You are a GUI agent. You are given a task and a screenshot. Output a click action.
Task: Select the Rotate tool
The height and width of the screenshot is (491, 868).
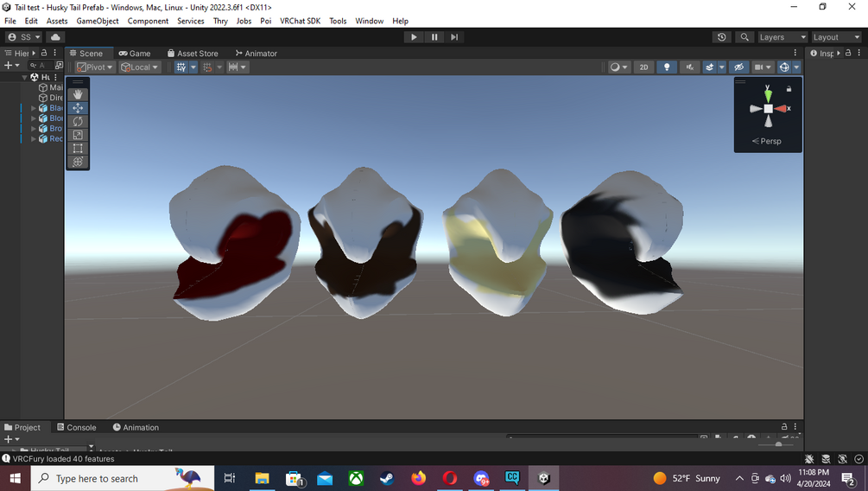[78, 121]
